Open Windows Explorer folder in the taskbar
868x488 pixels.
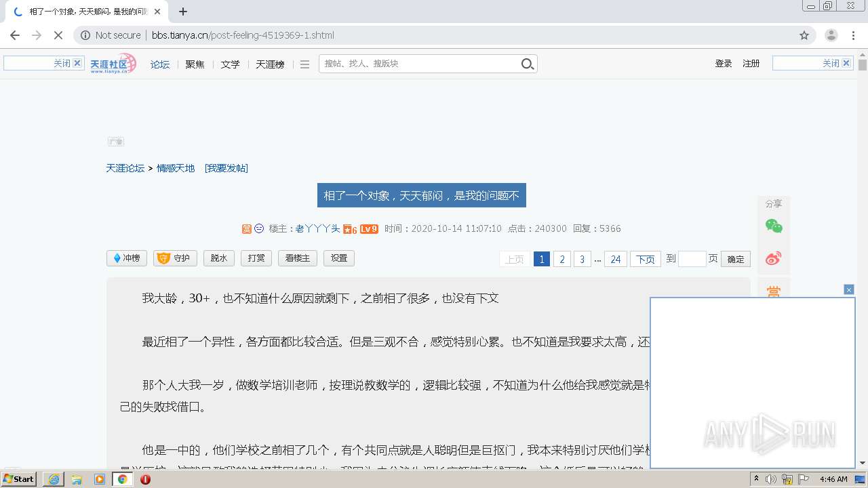tap(77, 479)
